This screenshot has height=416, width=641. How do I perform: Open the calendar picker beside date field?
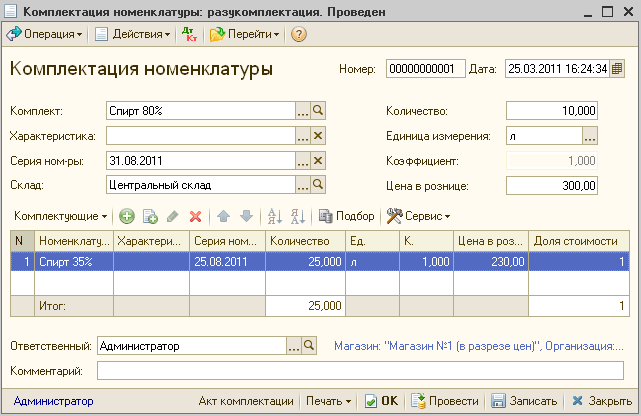tap(617, 69)
